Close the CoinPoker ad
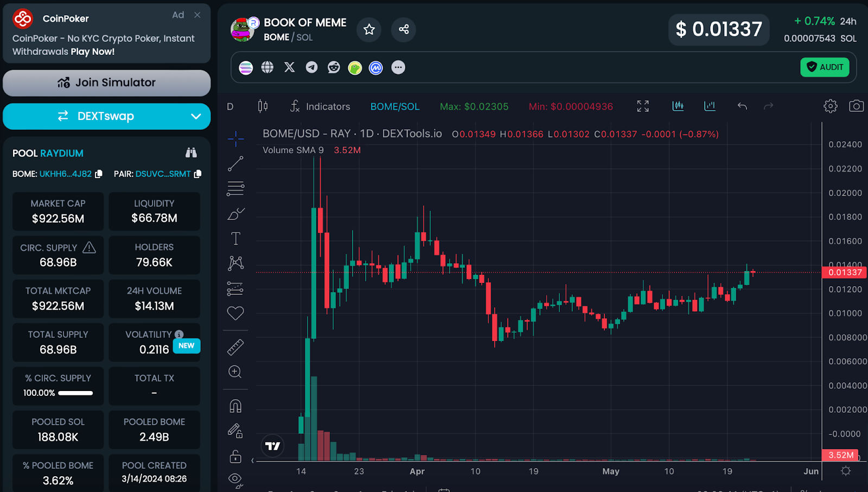Image resolution: width=868 pixels, height=492 pixels. (x=197, y=15)
